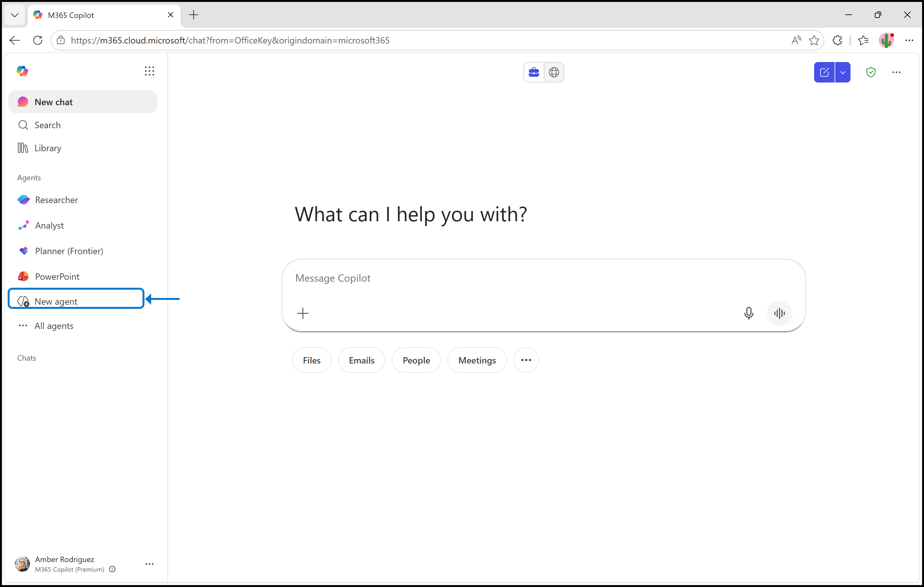This screenshot has width=924, height=587.
Task: Click the Chats section label
Action: (27, 358)
